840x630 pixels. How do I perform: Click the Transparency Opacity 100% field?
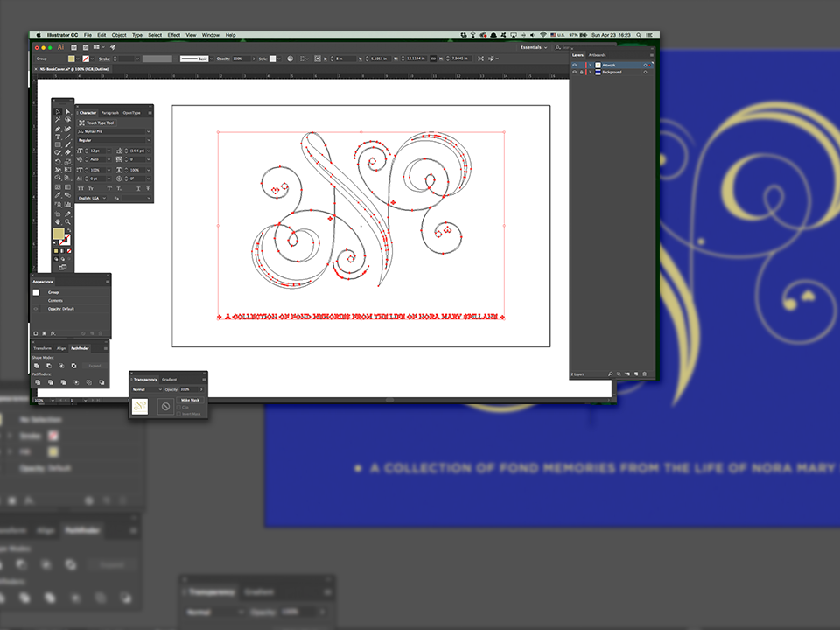point(189,389)
